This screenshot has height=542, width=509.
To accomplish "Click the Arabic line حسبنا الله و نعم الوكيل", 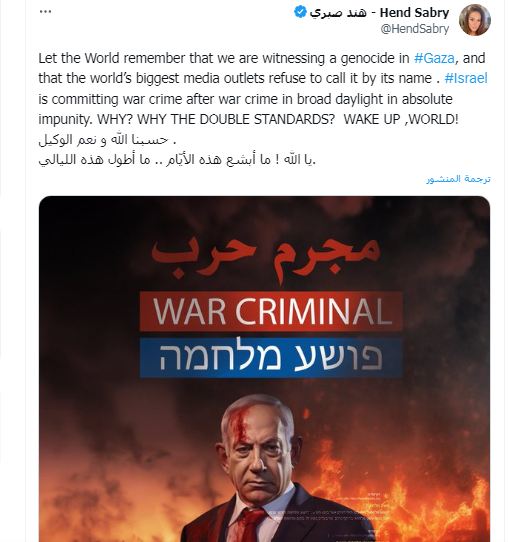I will click(x=107, y=139).
